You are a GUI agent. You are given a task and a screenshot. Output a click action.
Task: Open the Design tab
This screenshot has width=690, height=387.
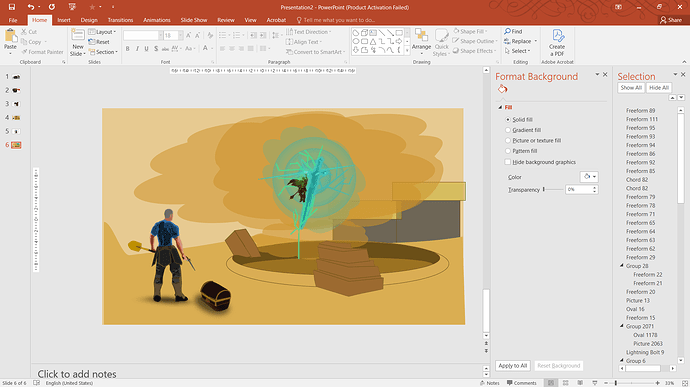pos(89,20)
